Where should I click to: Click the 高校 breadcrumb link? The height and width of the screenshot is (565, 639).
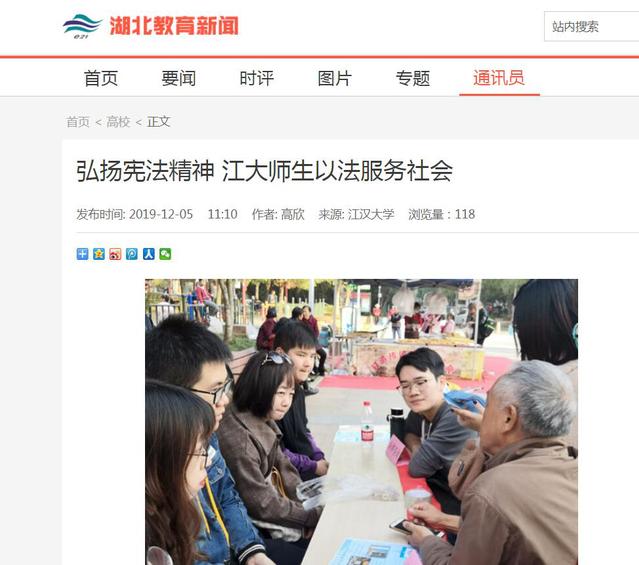(118, 121)
